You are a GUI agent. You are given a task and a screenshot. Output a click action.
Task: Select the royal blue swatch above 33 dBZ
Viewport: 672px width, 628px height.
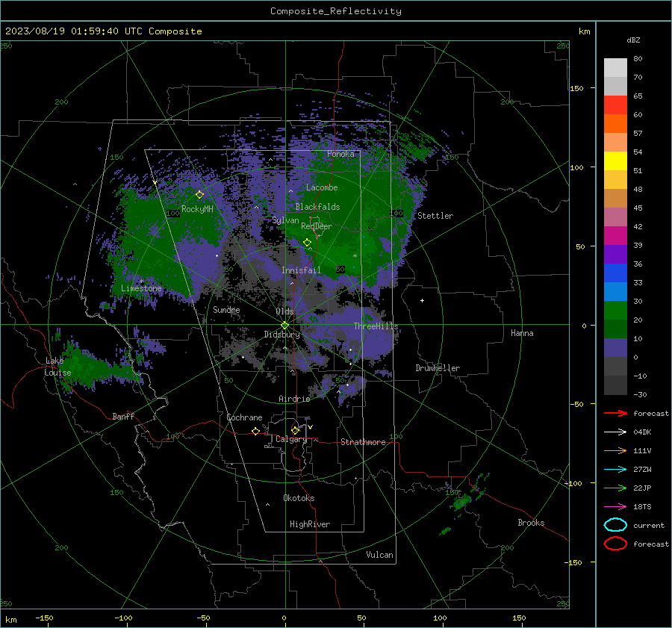click(615, 273)
